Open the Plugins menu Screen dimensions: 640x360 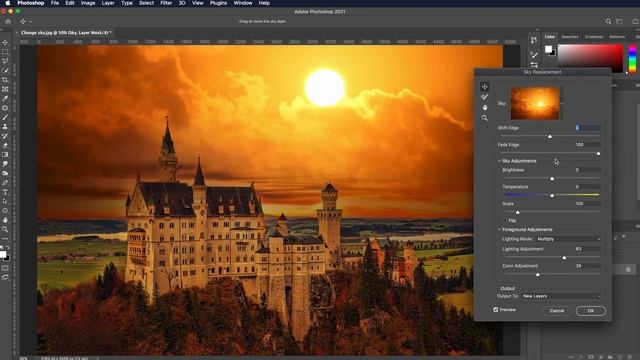pos(218,3)
